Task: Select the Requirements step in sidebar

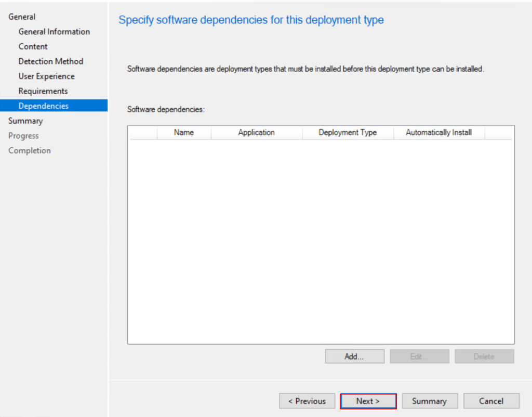Action: [x=43, y=91]
